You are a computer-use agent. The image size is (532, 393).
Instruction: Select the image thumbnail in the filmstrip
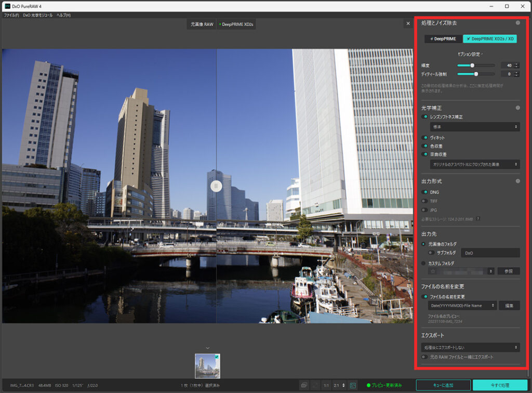(207, 366)
